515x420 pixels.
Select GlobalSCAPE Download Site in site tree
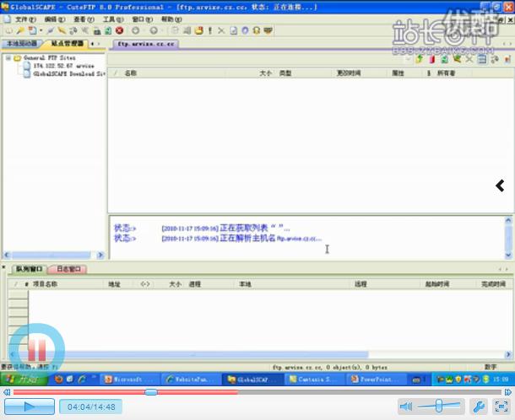68,73
